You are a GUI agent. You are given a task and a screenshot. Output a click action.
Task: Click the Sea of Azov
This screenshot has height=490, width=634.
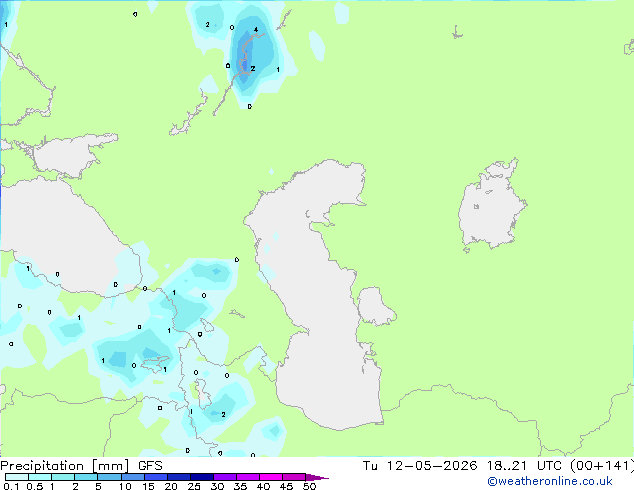(69, 156)
